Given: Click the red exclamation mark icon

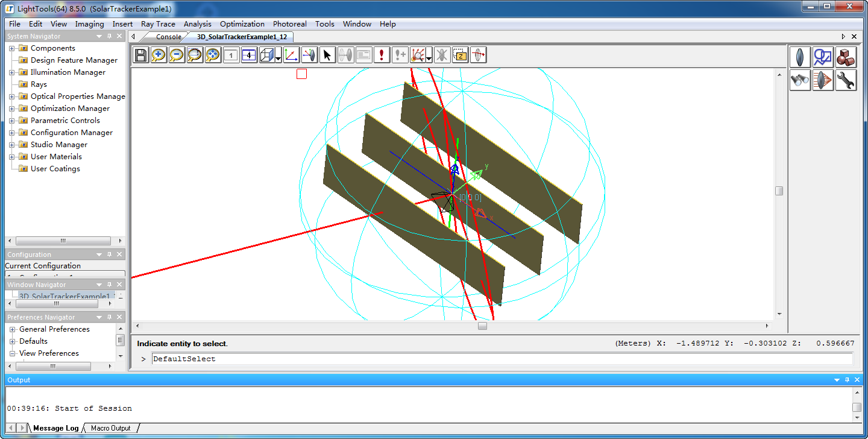Looking at the screenshot, I should pos(382,55).
